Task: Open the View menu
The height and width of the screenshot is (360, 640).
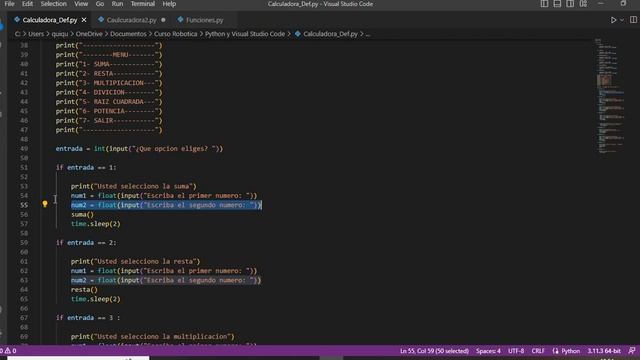Action: click(x=81, y=4)
